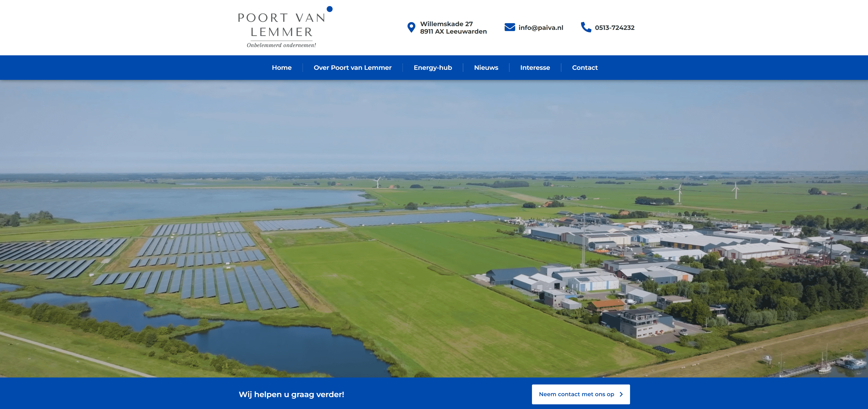The width and height of the screenshot is (868, 409).
Task: Go to the Energy-hub page
Action: pyautogui.click(x=433, y=68)
